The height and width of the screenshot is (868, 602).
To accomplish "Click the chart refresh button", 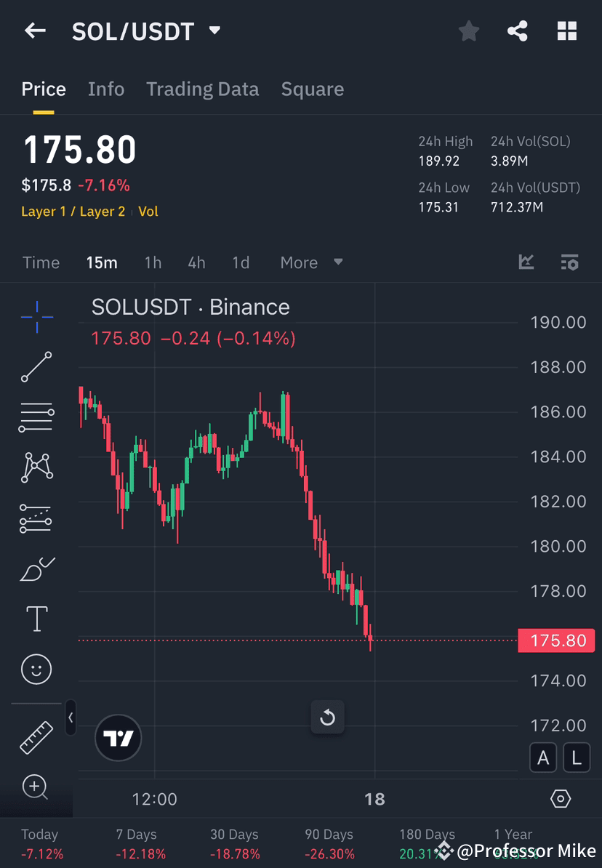I will tap(327, 718).
